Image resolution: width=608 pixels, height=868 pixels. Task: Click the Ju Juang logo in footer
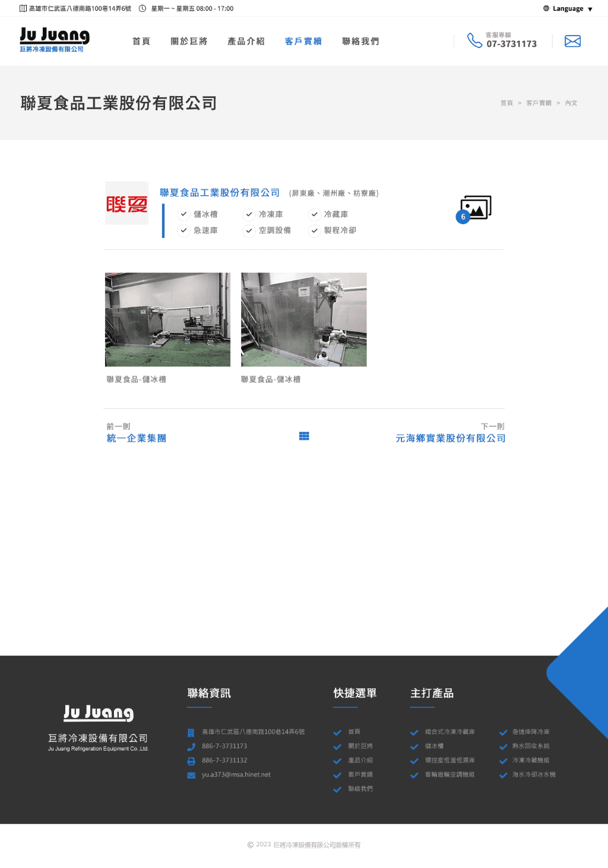click(99, 713)
